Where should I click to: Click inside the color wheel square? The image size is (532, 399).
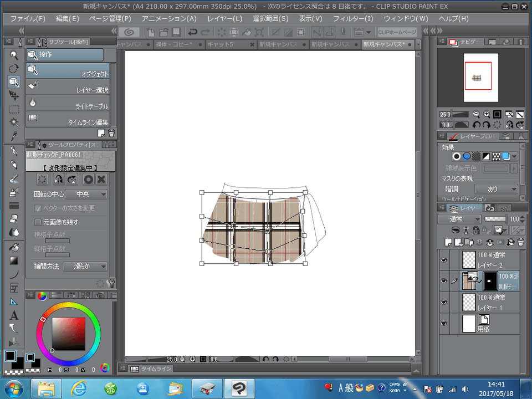tap(69, 334)
